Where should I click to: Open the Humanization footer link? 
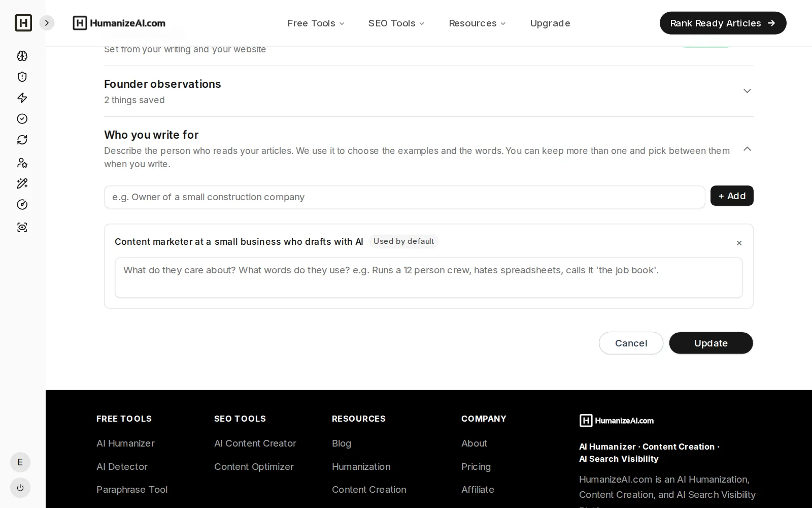pos(361,467)
